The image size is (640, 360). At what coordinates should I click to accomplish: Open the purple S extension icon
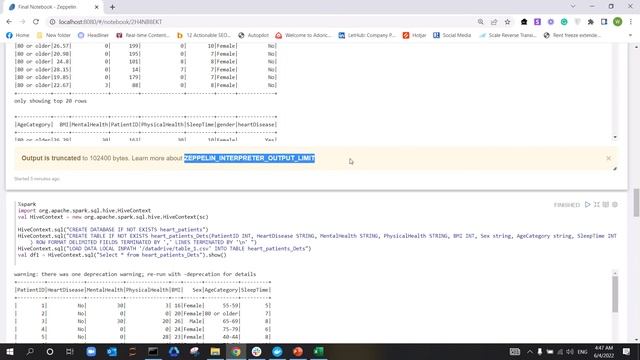coord(537,22)
